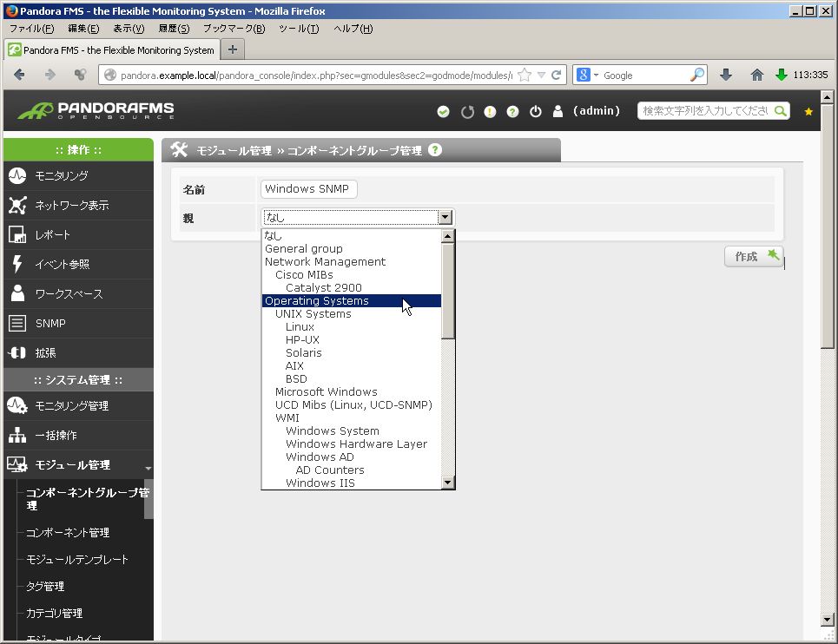
Task: Open ワークスペース in sidebar
Action: (x=78, y=293)
